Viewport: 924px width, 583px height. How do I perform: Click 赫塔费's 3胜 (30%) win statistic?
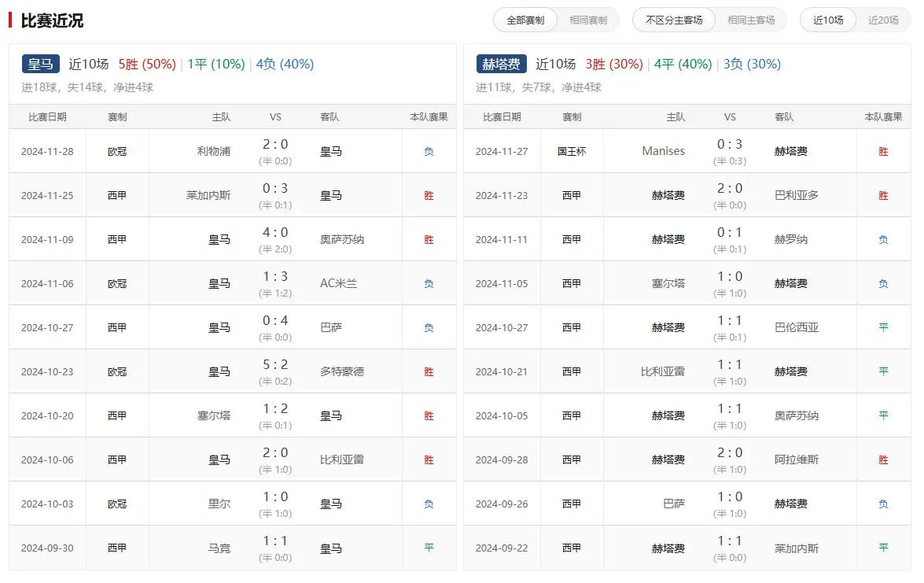pyautogui.click(x=614, y=64)
